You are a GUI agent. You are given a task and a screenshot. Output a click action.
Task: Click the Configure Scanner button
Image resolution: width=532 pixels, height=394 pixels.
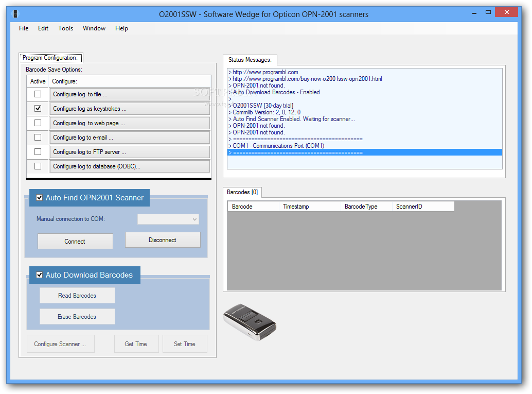coord(60,344)
